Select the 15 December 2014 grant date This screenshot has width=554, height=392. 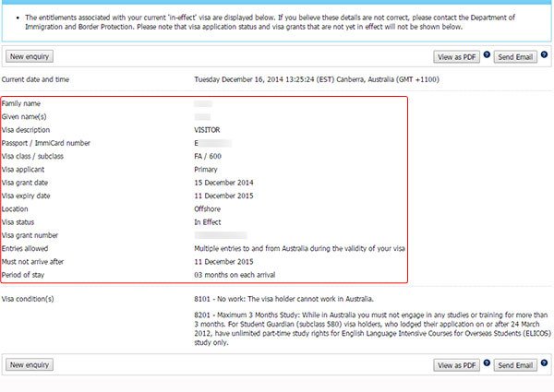(x=223, y=183)
